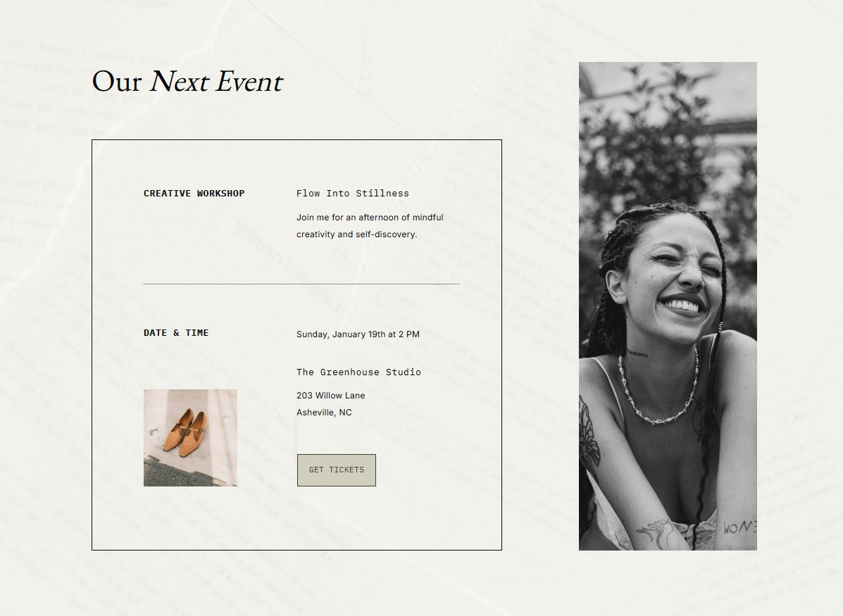Click the 'Flow Into Stillness' event title

353,194
